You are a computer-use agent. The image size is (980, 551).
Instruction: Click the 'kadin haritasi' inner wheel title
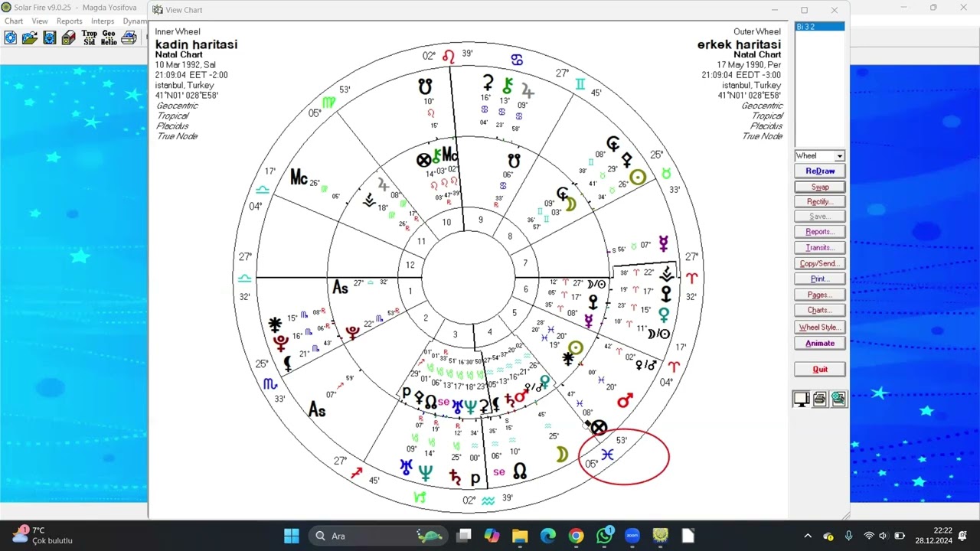pyautogui.click(x=196, y=44)
